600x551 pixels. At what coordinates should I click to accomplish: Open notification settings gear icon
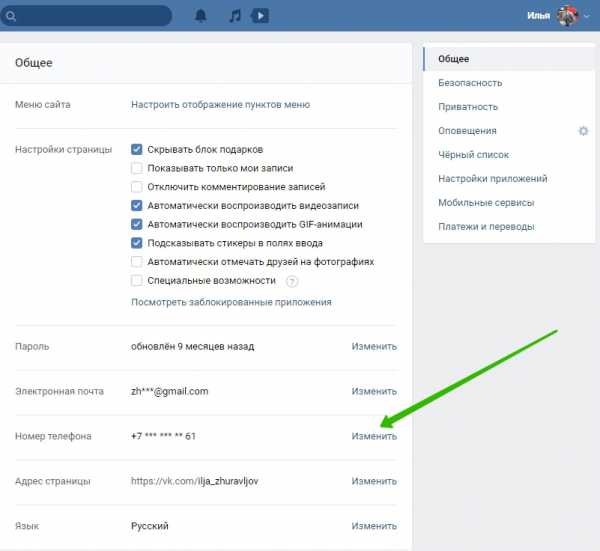[583, 131]
